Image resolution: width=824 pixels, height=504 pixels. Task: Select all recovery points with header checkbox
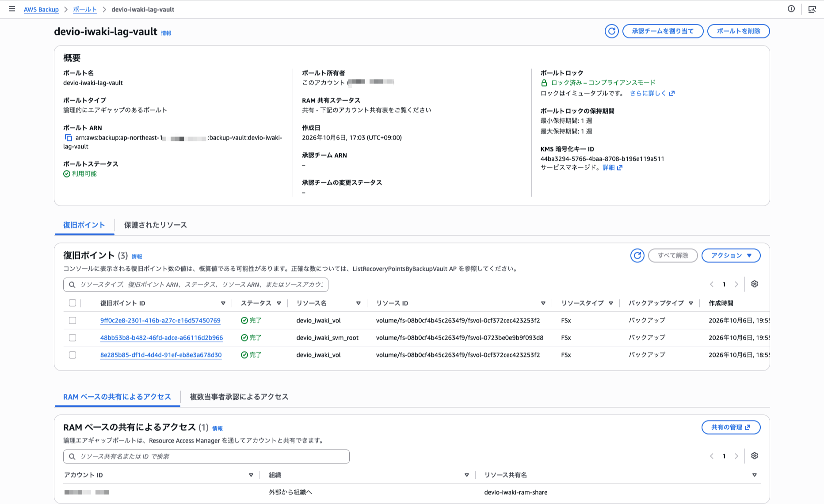72,303
